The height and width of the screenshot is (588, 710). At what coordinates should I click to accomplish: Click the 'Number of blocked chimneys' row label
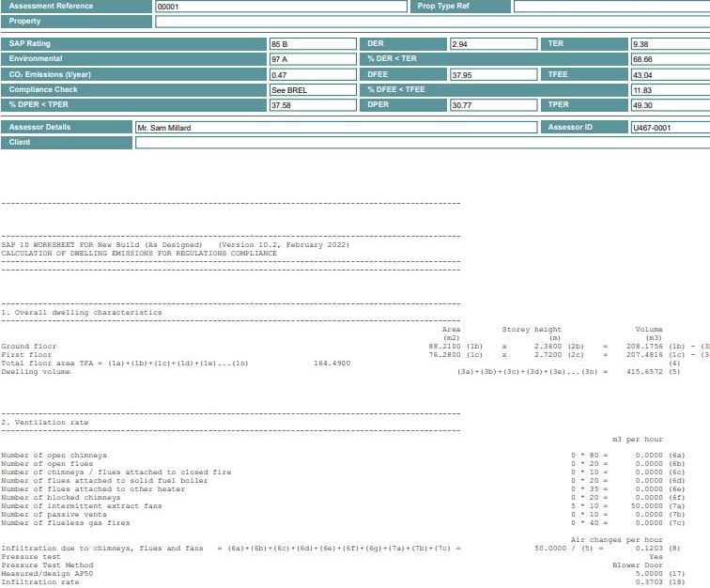click(61, 498)
